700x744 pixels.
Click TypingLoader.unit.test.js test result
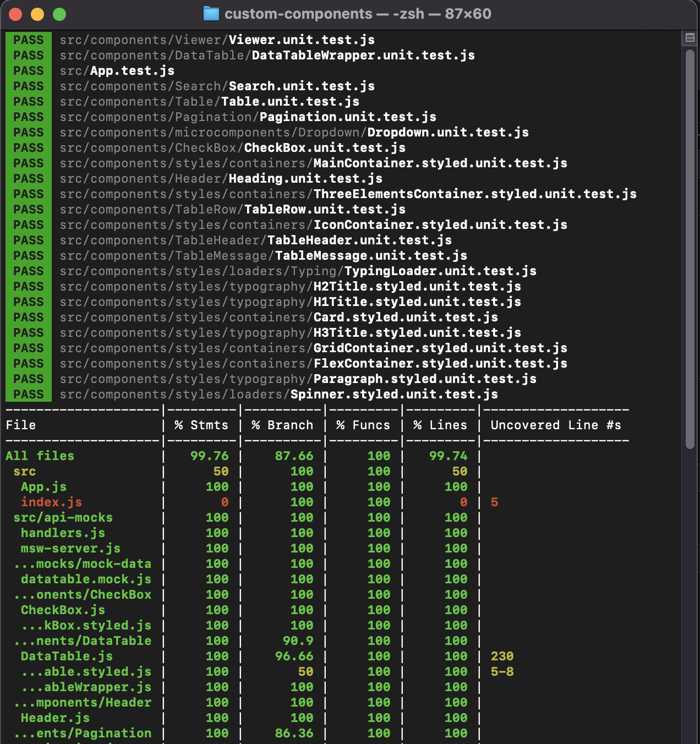298,271
